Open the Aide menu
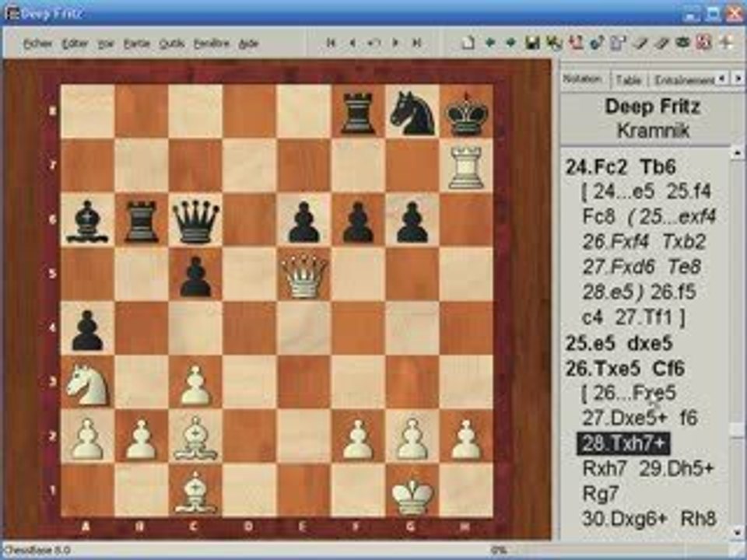Screen dimensions: 747x560 coord(248,44)
